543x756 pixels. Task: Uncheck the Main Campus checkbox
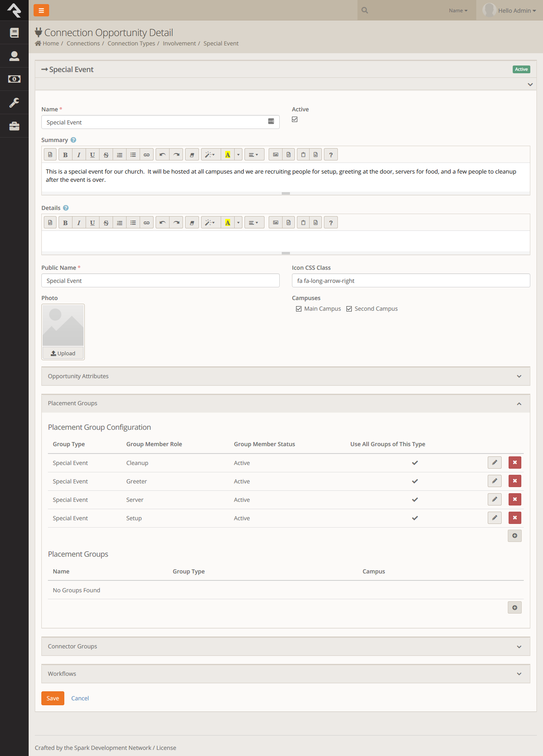tap(299, 309)
